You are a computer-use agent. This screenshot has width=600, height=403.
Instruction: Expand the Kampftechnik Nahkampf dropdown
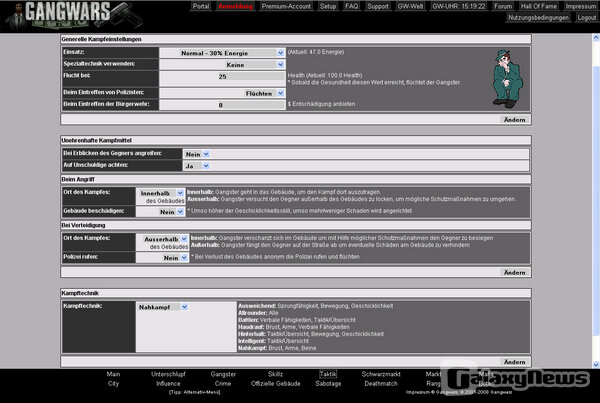pos(162,307)
